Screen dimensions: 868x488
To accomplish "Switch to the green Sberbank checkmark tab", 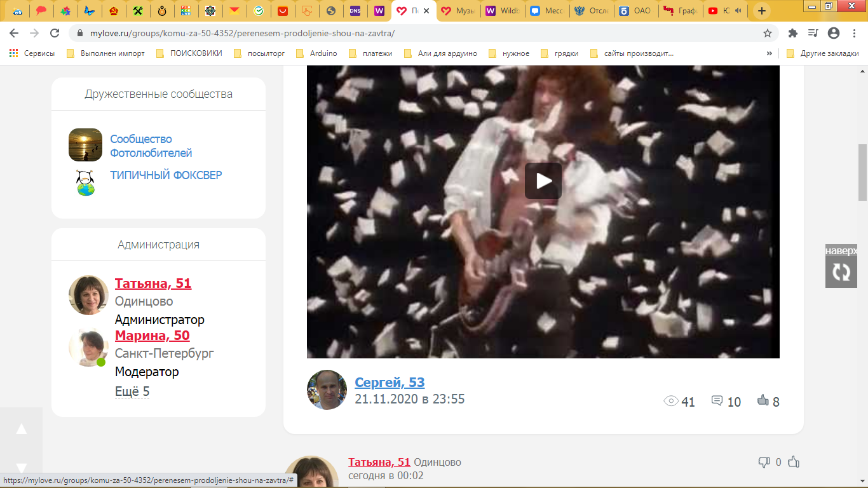I will tap(259, 11).
